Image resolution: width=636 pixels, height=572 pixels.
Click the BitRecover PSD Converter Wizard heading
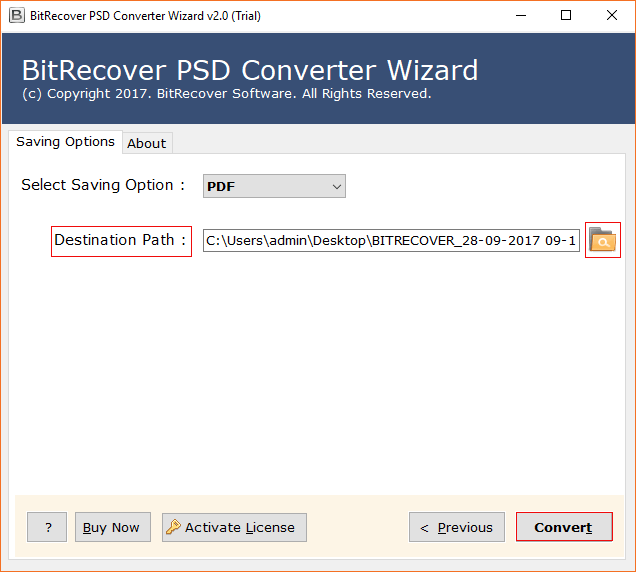(x=250, y=70)
